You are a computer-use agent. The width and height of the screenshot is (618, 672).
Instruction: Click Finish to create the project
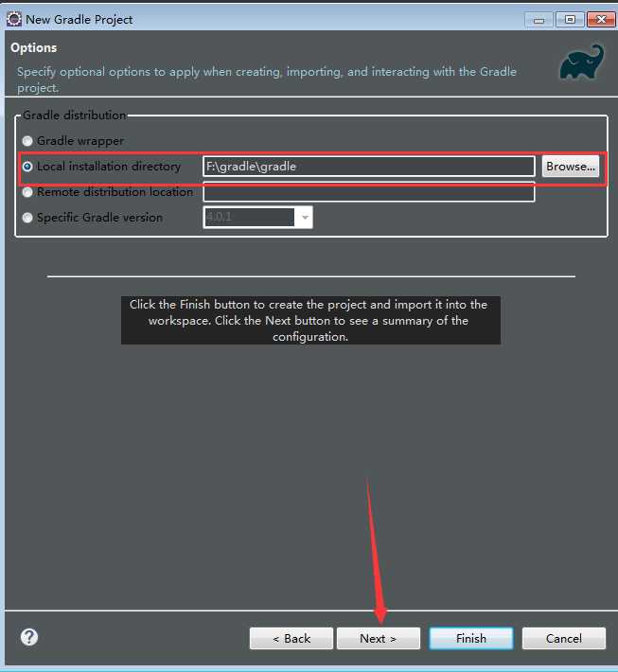pyautogui.click(x=471, y=639)
